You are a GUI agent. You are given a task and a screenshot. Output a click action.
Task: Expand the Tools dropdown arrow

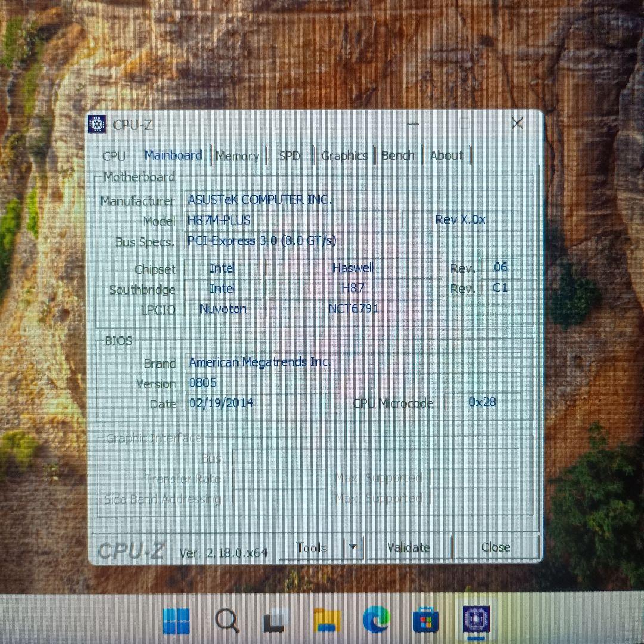(353, 547)
